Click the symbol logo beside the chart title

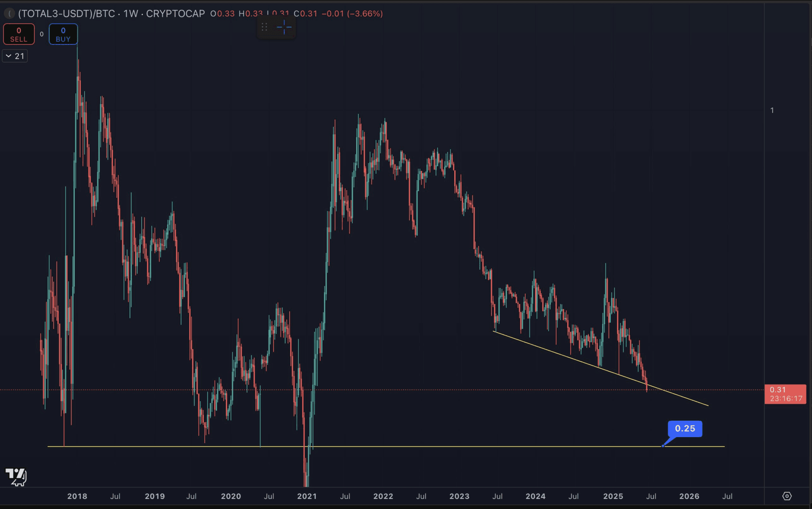(9, 14)
